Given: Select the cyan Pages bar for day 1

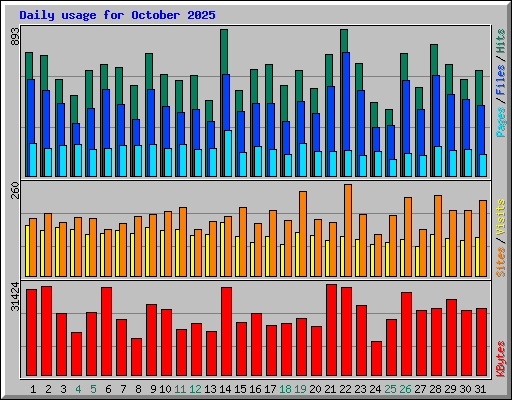Looking at the screenshot, I should coord(33,160).
